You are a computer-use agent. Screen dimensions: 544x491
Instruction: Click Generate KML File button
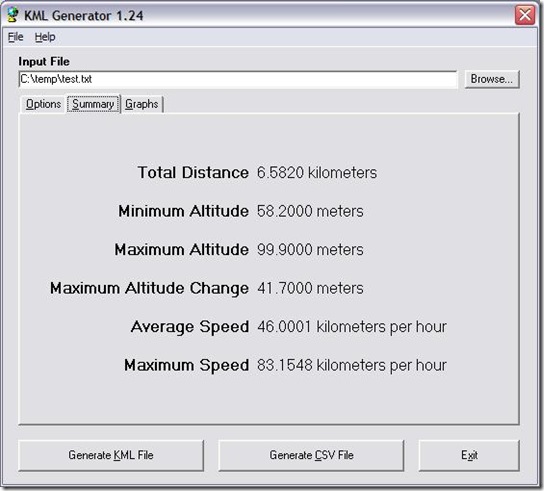point(111,455)
